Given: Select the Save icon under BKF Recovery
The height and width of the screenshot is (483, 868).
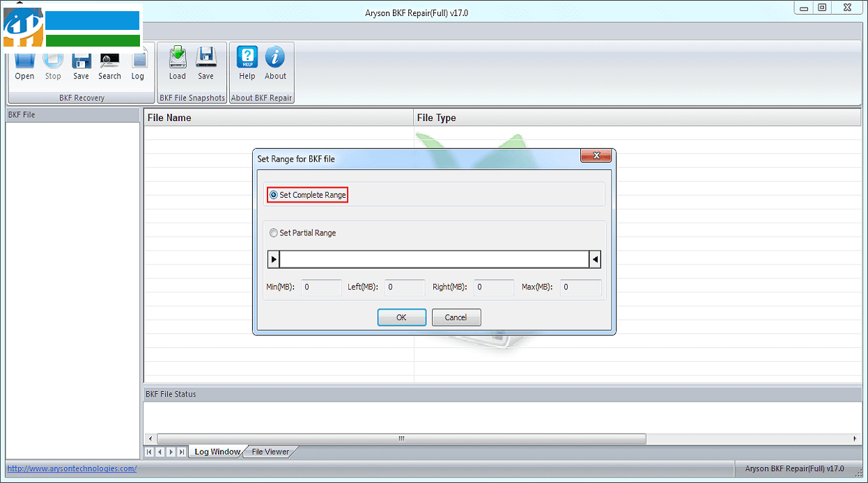Looking at the screenshot, I should (81, 63).
